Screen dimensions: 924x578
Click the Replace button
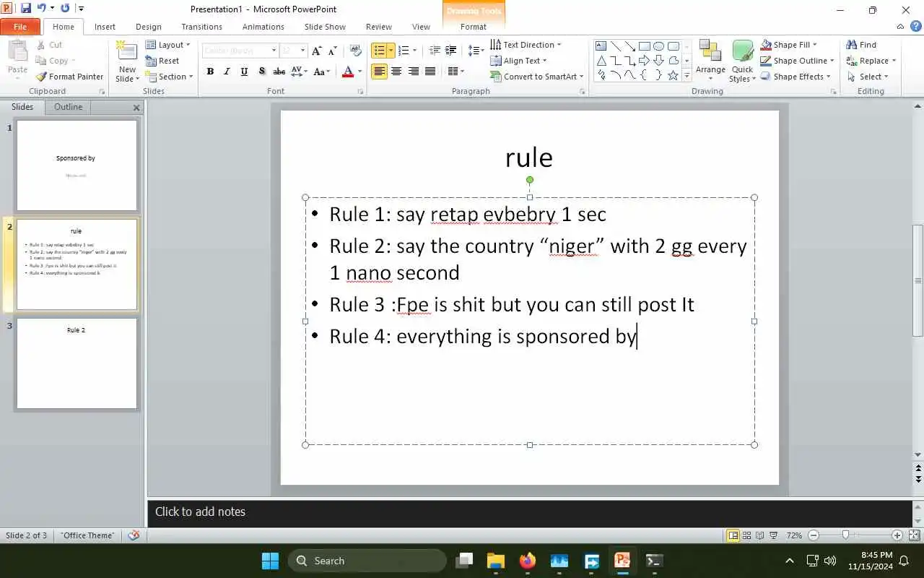click(x=871, y=61)
